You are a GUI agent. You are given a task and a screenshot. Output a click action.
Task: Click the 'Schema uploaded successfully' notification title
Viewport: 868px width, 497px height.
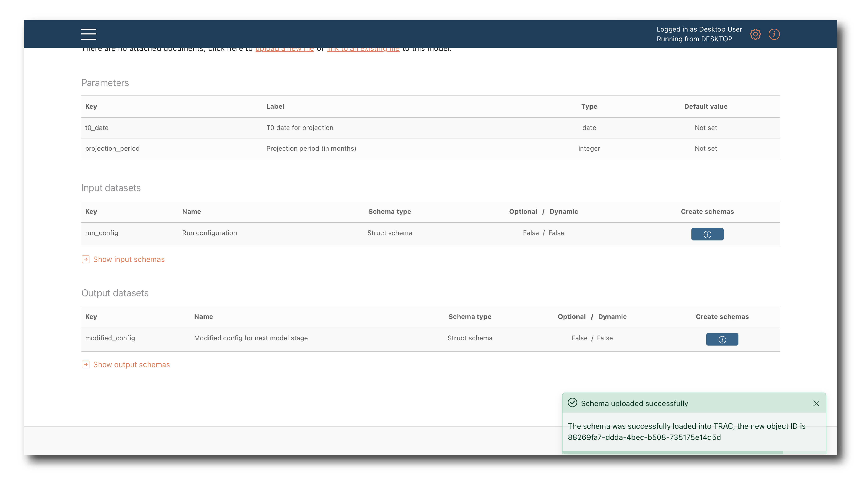click(634, 403)
